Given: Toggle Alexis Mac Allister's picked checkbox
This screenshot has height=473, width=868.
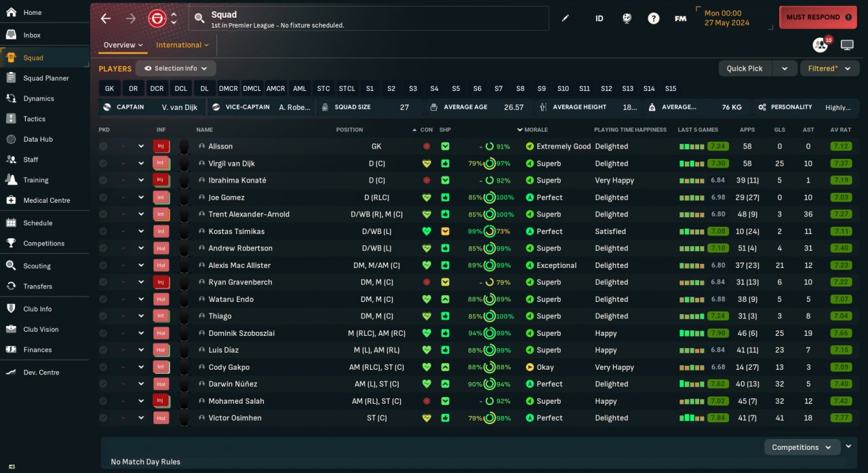Looking at the screenshot, I should pyautogui.click(x=103, y=265).
